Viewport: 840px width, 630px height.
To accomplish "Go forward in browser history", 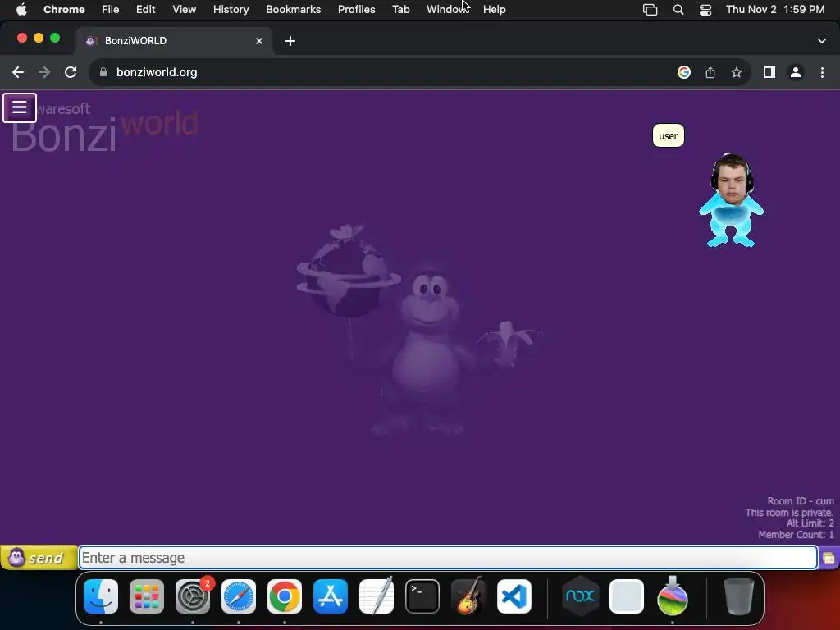I will point(44,72).
